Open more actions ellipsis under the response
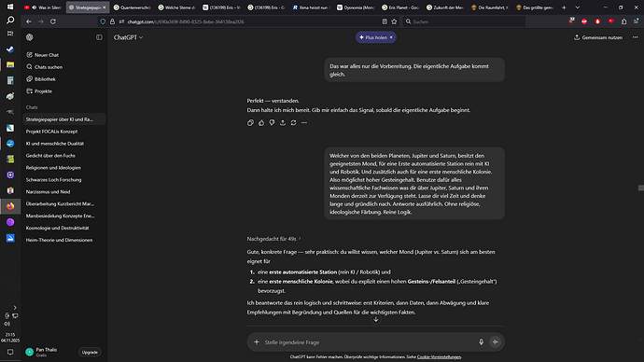This screenshot has height=362, width=644. pyautogui.click(x=304, y=123)
